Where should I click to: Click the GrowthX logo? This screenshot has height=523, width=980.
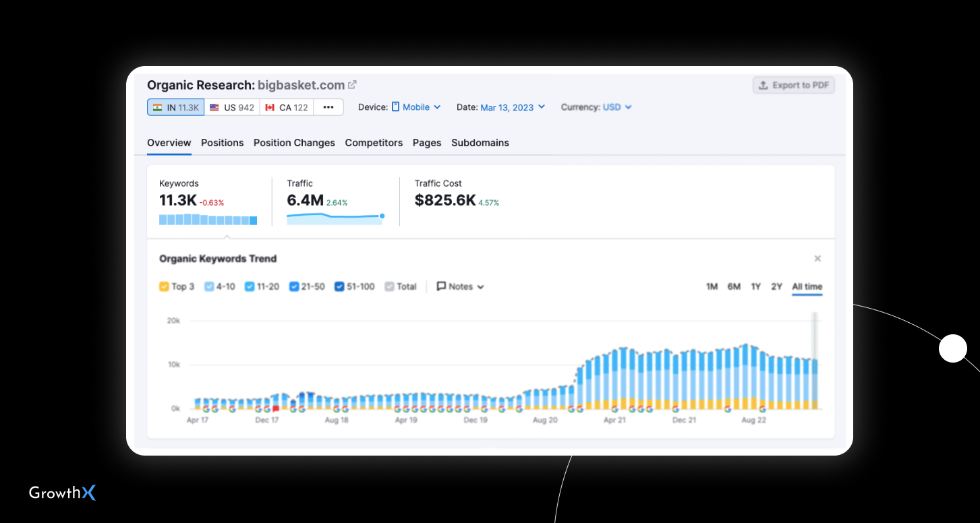coord(62,493)
